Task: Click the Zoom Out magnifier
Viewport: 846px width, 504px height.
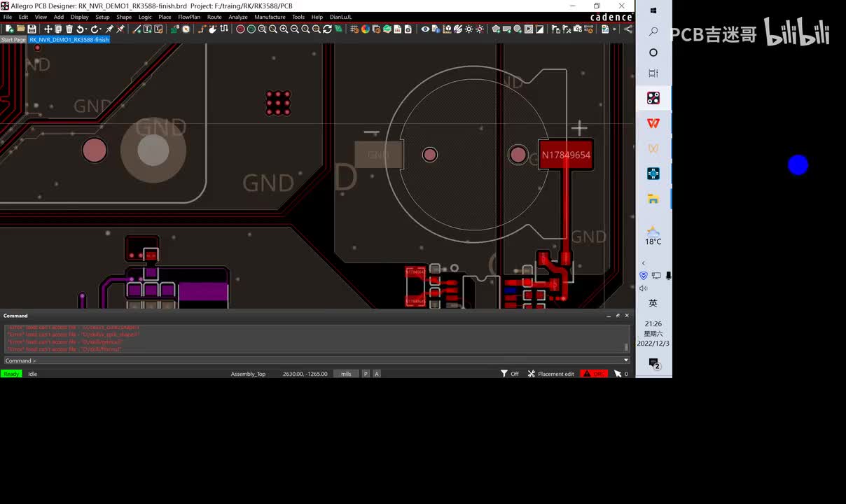Action: [x=295, y=29]
